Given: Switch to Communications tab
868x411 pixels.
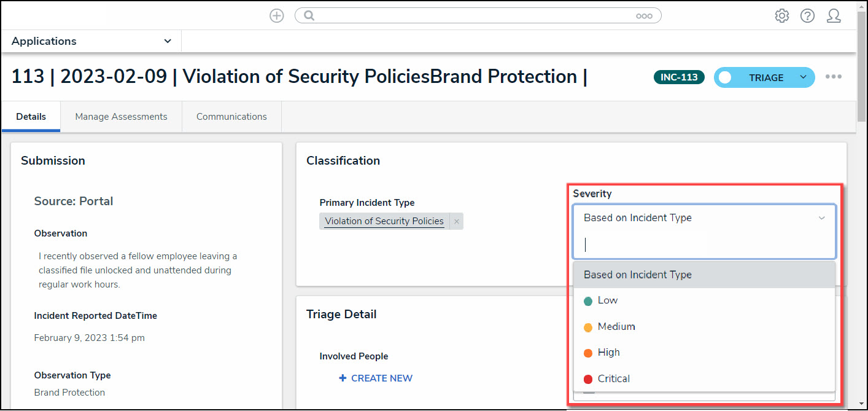Looking at the screenshot, I should coord(231,117).
